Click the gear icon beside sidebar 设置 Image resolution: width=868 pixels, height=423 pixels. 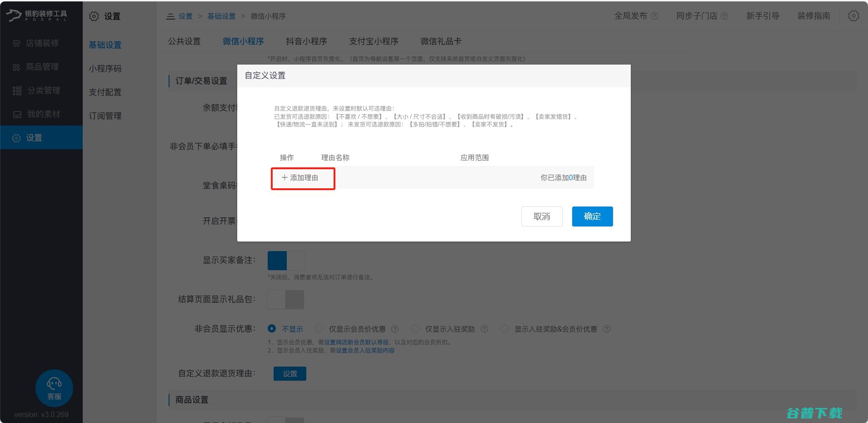point(16,138)
